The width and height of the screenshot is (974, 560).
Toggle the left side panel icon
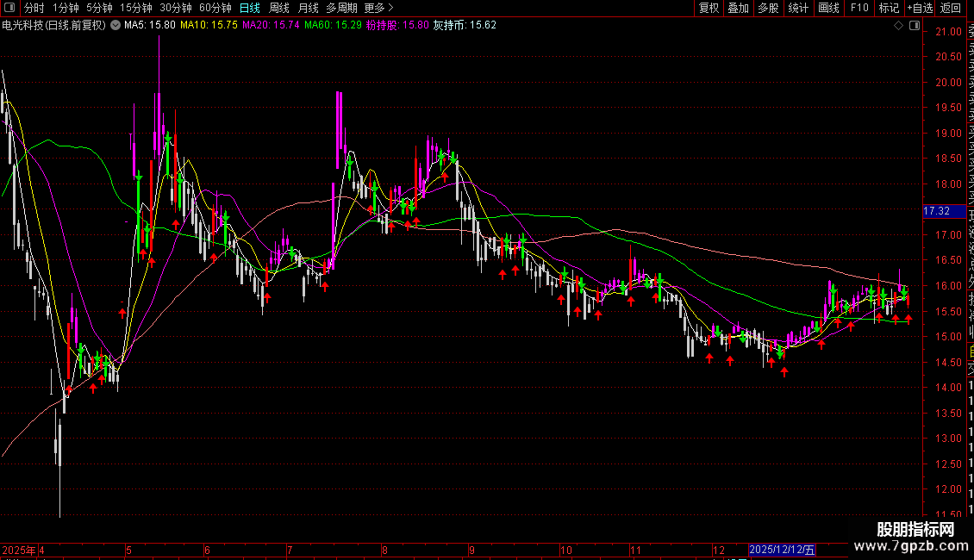coord(9,8)
